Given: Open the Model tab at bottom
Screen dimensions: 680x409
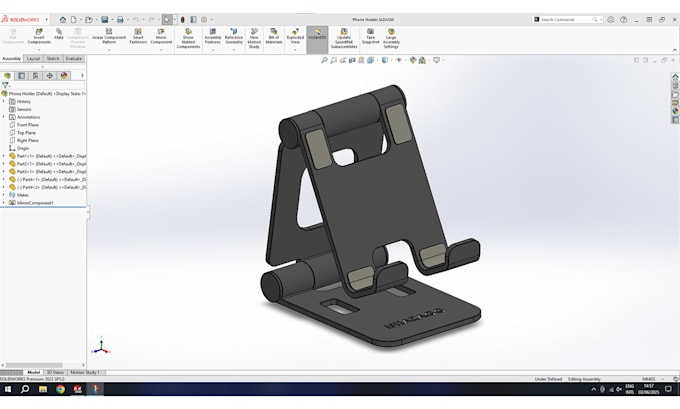Looking at the screenshot, I should (33, 373).
